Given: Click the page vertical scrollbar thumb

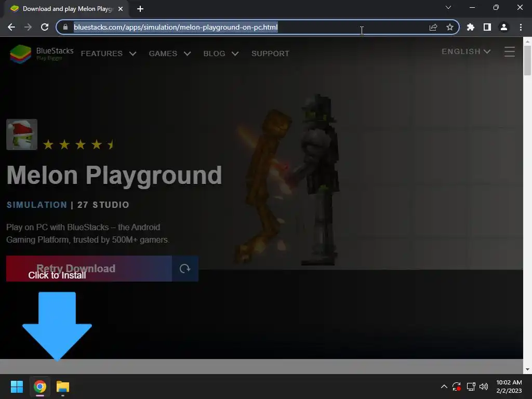Looking at the screenshot, I should 527,60.
